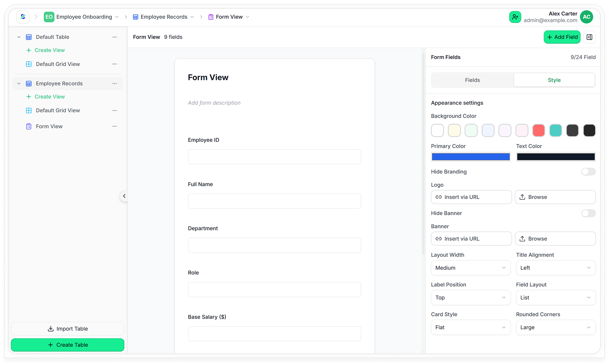Enable the Hide Branding toggle
This screenshot has height=364, width=609.
[x=588, y=172]
